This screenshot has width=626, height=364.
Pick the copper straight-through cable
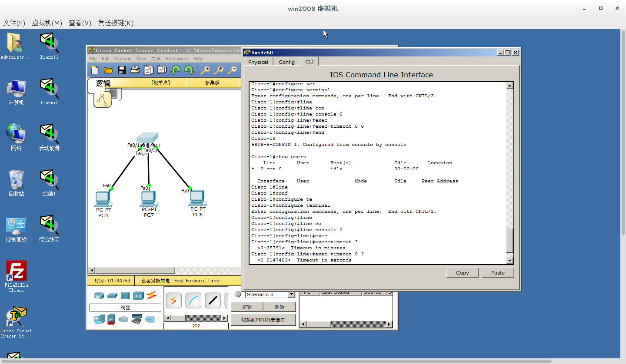pos(213,301)
